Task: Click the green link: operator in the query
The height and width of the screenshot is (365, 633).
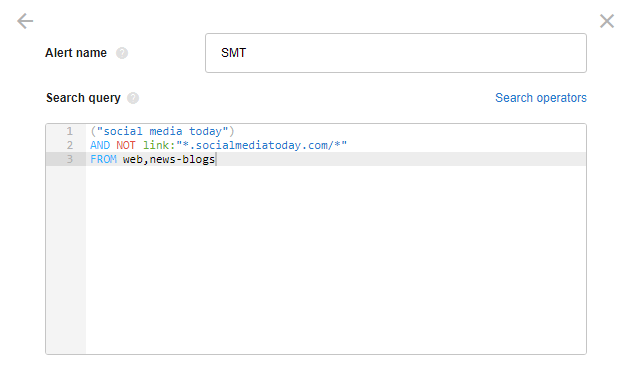Action: [x=159, y=145]
